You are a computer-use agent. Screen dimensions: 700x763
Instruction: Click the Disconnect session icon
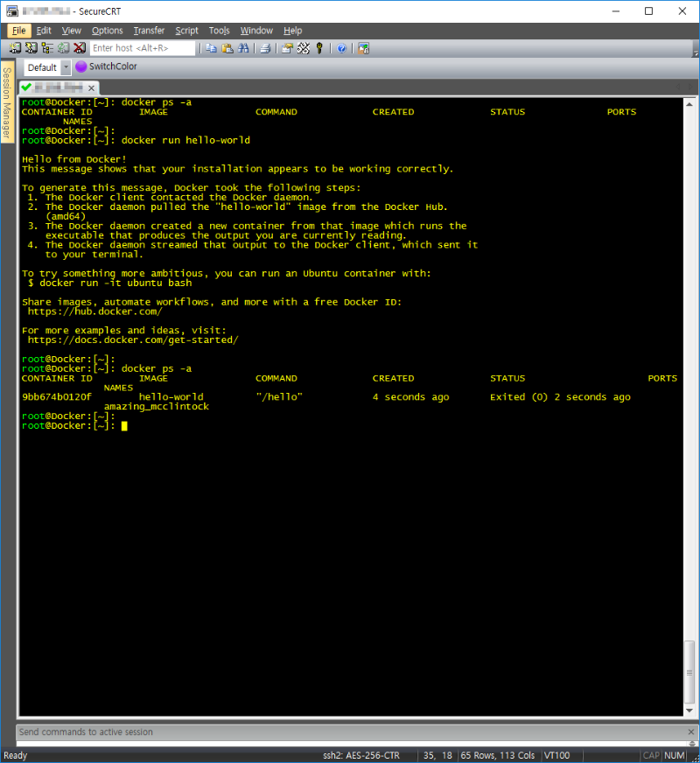(80, 48)
